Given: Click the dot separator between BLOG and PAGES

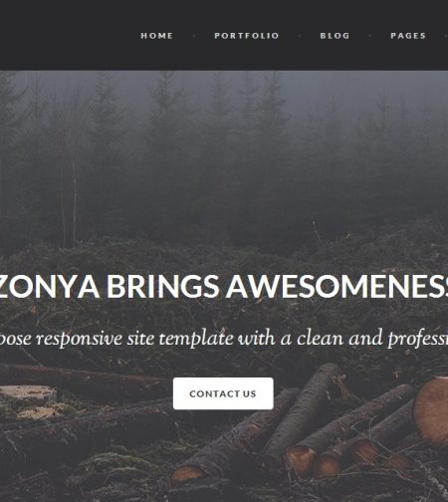Looking at the screenshot, I should tap(370, 36).
